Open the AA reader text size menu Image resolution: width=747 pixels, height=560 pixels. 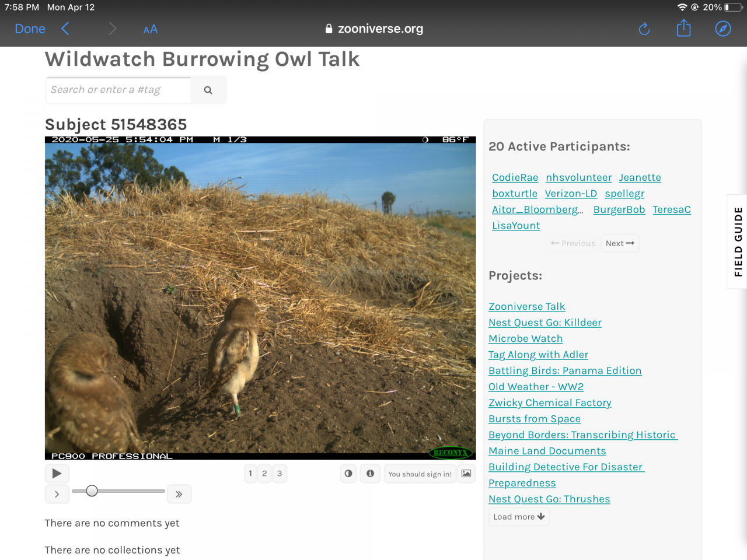coord(151,29)
